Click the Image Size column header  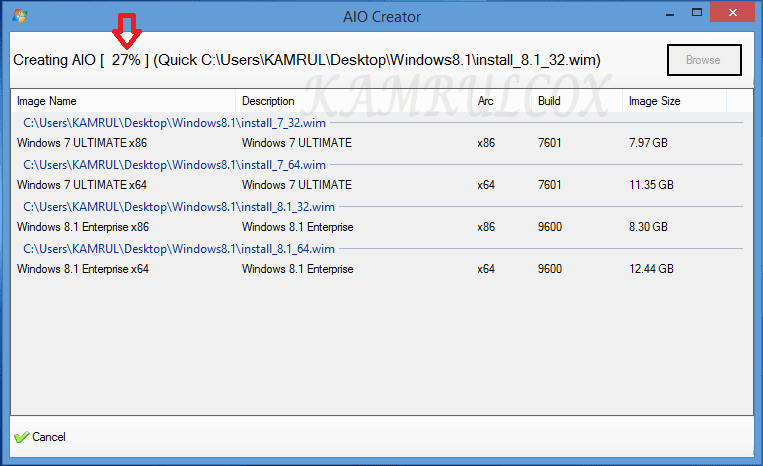[x=674, y=101]
